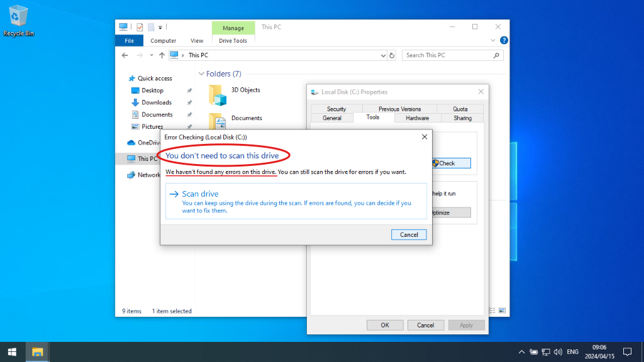Collapse the Folders (7) group
644x362 pixels.
201,74
